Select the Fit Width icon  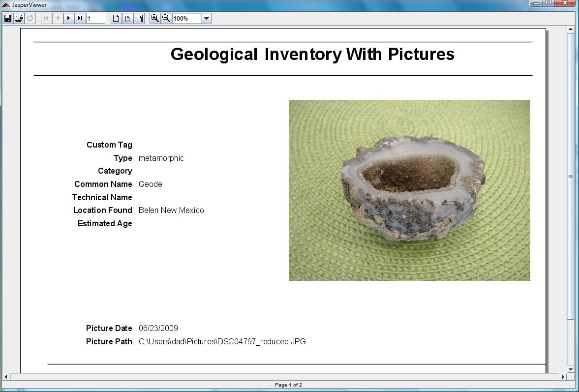tap(139, 18)
